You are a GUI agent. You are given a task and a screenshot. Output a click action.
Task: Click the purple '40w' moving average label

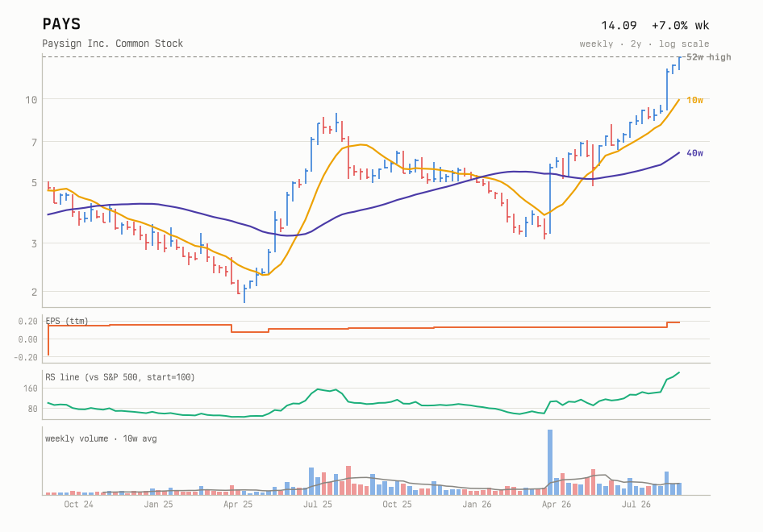[x=694, y=153]
